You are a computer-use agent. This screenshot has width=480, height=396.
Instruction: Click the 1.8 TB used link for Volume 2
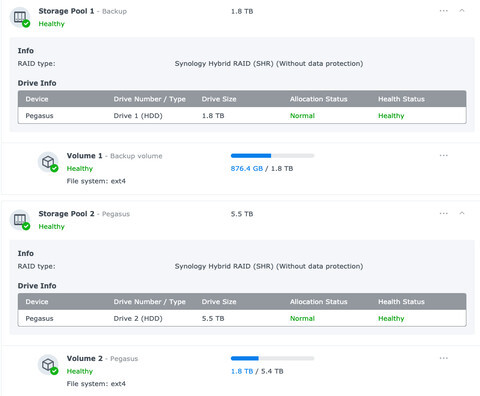242,371
